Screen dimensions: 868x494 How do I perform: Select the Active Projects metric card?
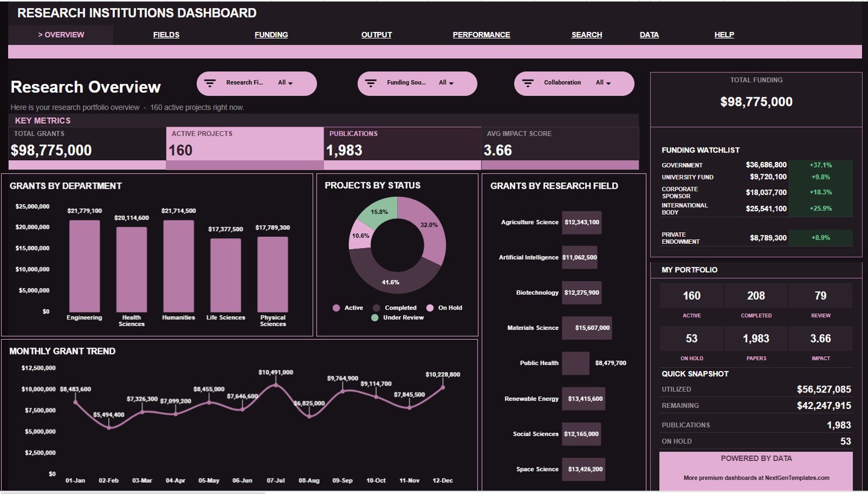coord(245,148)
